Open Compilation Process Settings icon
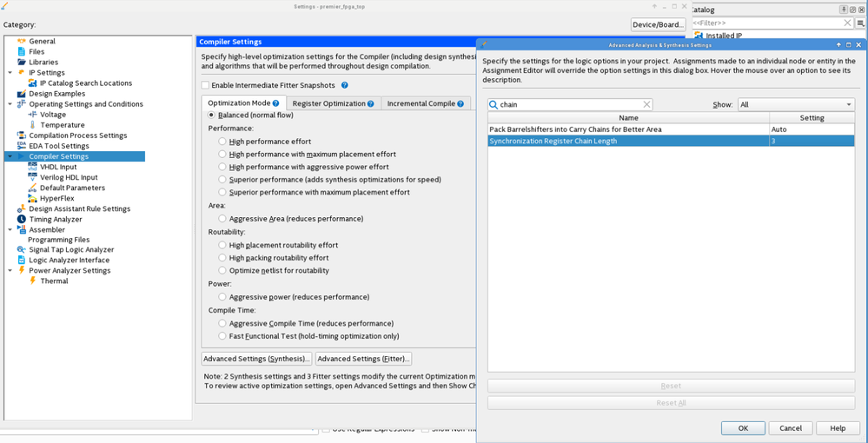 (x=22, y=136)
